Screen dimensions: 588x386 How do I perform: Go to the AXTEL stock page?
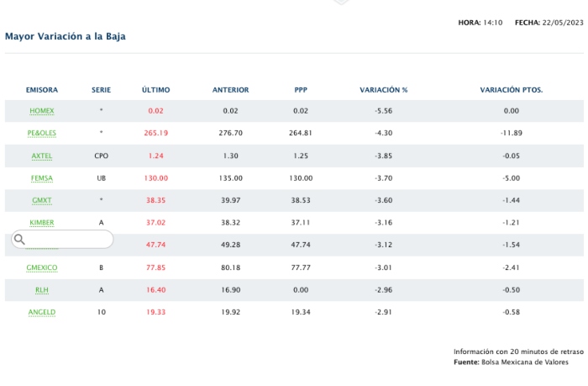tap(42, 156)
